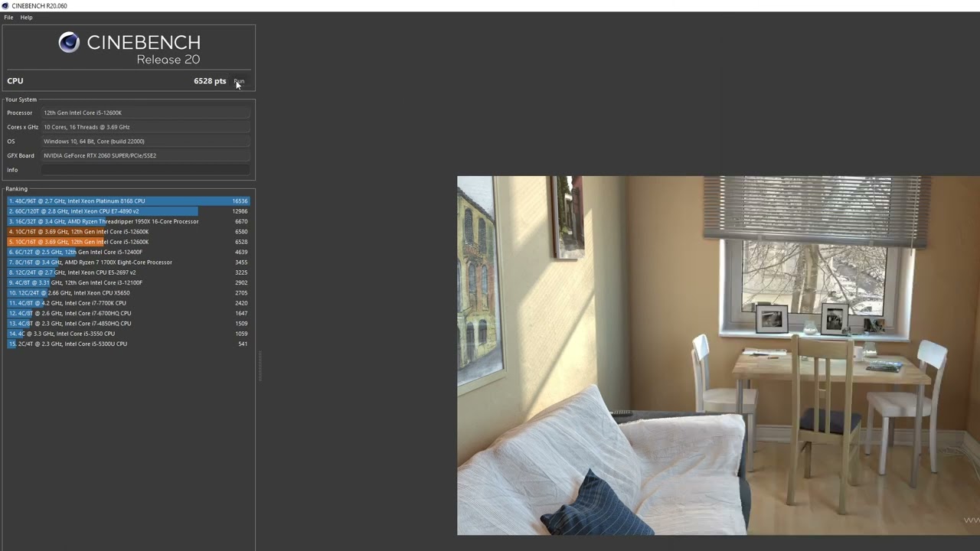Screen dimensions: 980x551
Task: Select ranking row 14 Intel Core i5-3550 CPU
Action: [128, 334]
